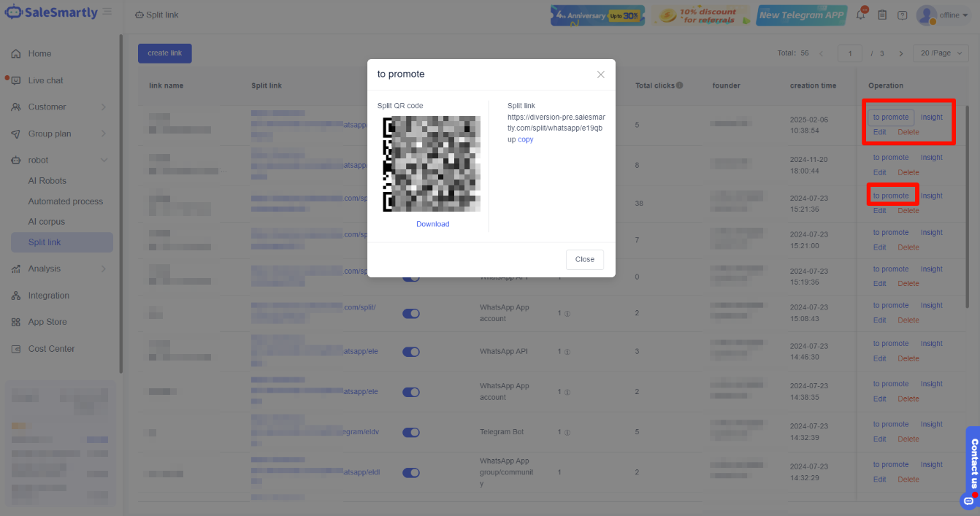Click the split QR code image

pyautogui.click(x=432, y=164)
